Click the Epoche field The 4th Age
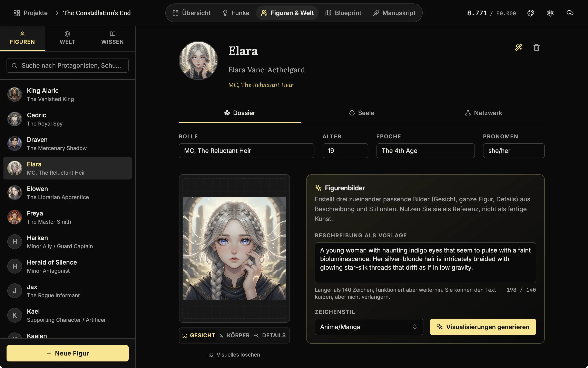 coord(425,151)
